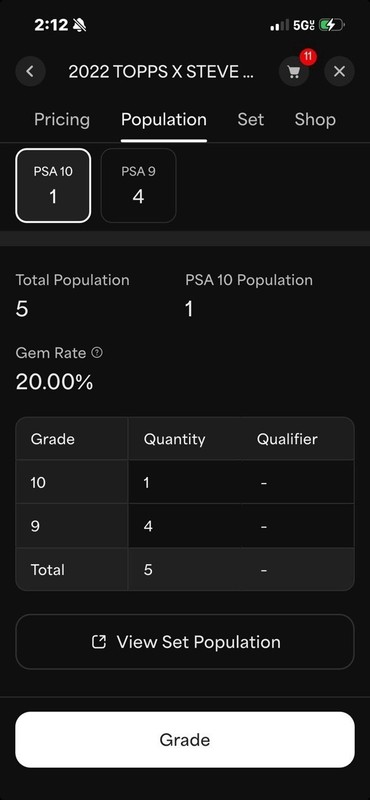Click the View Set Population button
The image size is (370, 800).
(185, 642)
